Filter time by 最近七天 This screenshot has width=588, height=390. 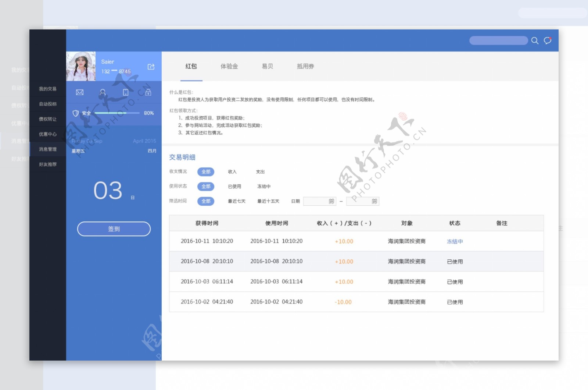(x=237, y=201)
